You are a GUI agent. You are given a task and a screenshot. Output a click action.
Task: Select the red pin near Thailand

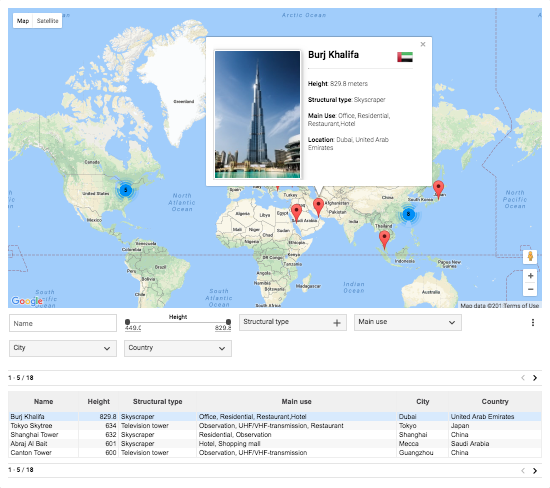click(384, 240)
